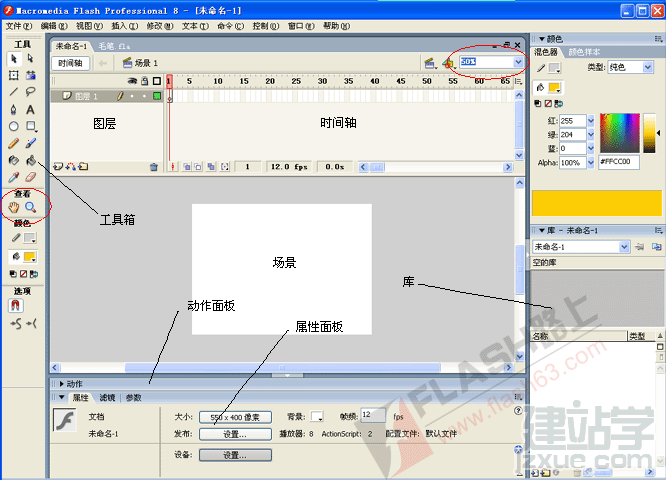667x480 pixels.
Task: Toggle outline square for 图层 1
Action: [x=157, y=96]
